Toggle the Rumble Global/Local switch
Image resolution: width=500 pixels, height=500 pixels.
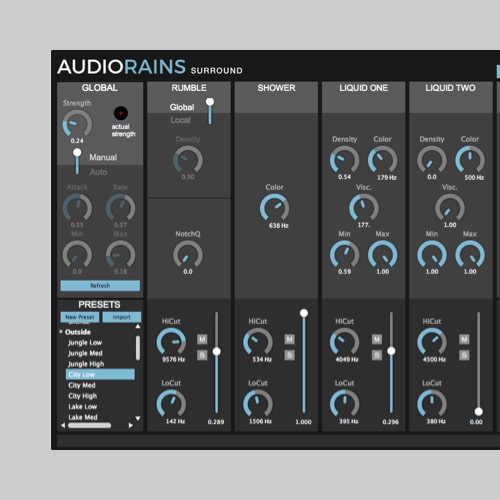pyautogui.click(x=210, y=111)
